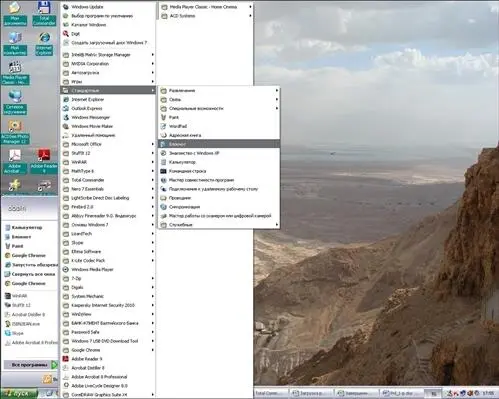Open Internet Explorer in the programs list
This screenshot has width=499, height=399.
[x=108, y=99]
